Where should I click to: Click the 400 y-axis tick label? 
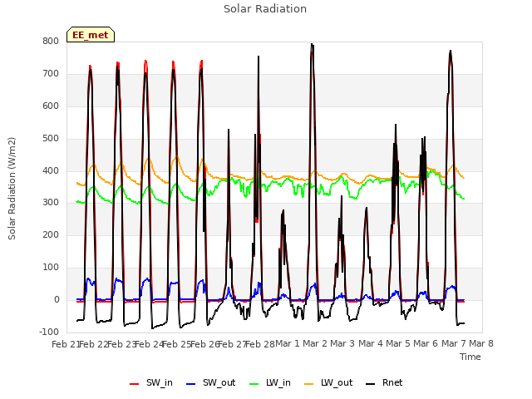51,170
